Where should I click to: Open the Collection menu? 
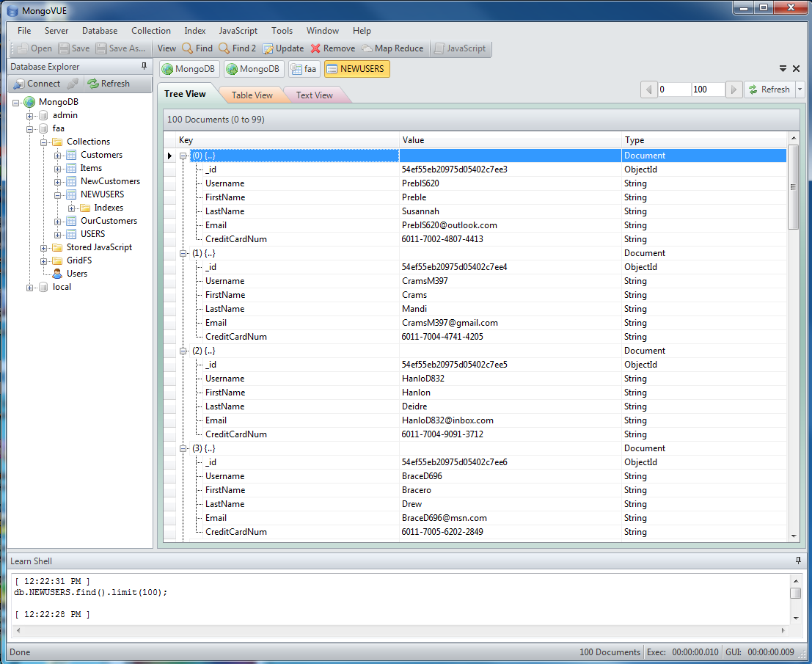coord(150,31)
